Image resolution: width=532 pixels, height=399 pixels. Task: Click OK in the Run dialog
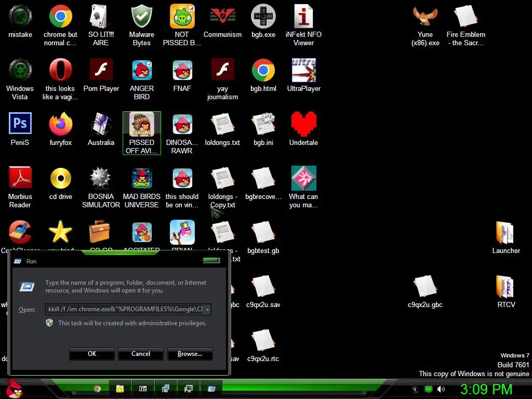click(91, 354)
